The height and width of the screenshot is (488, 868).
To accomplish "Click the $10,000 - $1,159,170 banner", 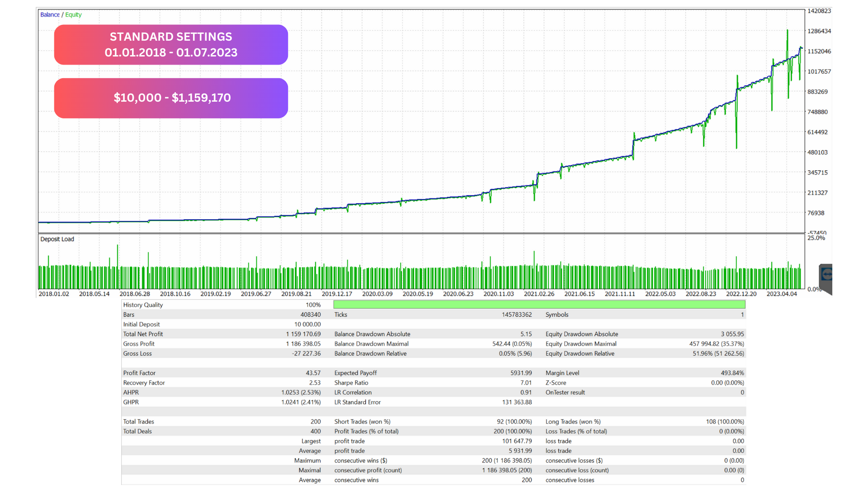I will [x=171, y=98].
